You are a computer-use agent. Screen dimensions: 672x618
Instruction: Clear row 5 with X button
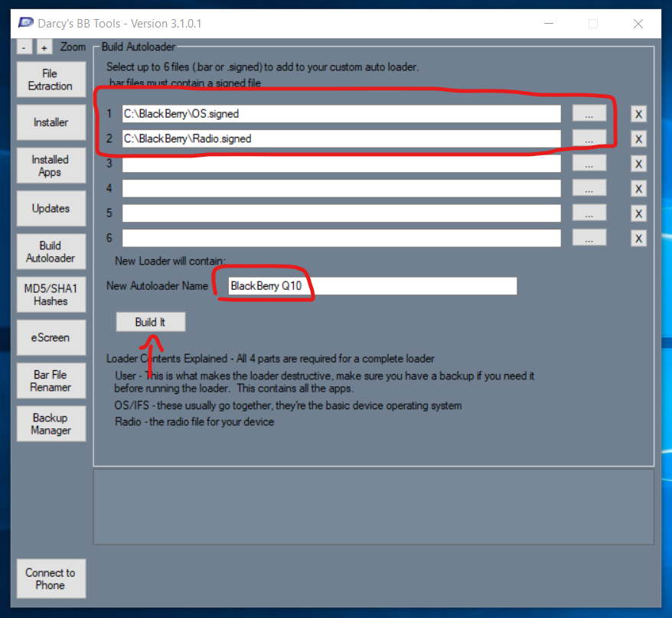coord(638,213)
